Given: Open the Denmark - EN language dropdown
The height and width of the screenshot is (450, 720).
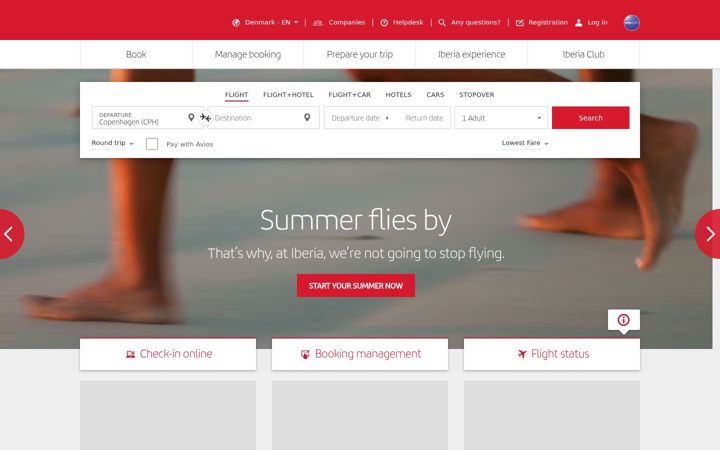Looking at the screenshot, I should (x=272, y=22).
